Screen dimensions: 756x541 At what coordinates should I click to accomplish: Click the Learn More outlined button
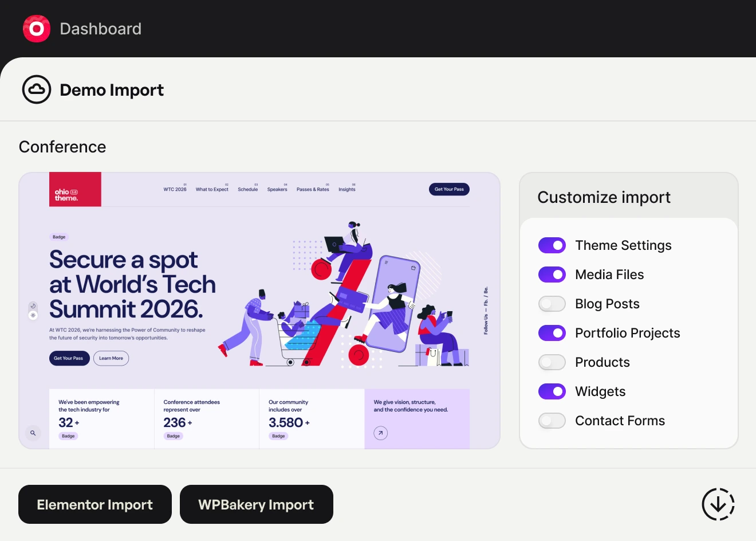click(111, 358)
